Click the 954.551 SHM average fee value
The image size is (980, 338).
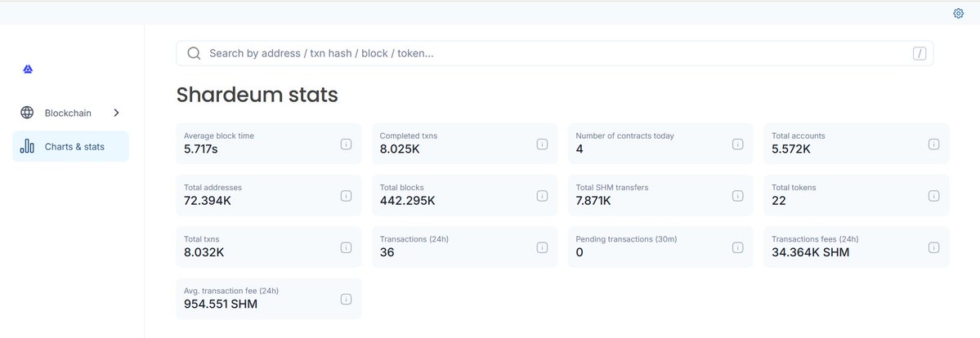pyautogui.click(x=221, y=305)
